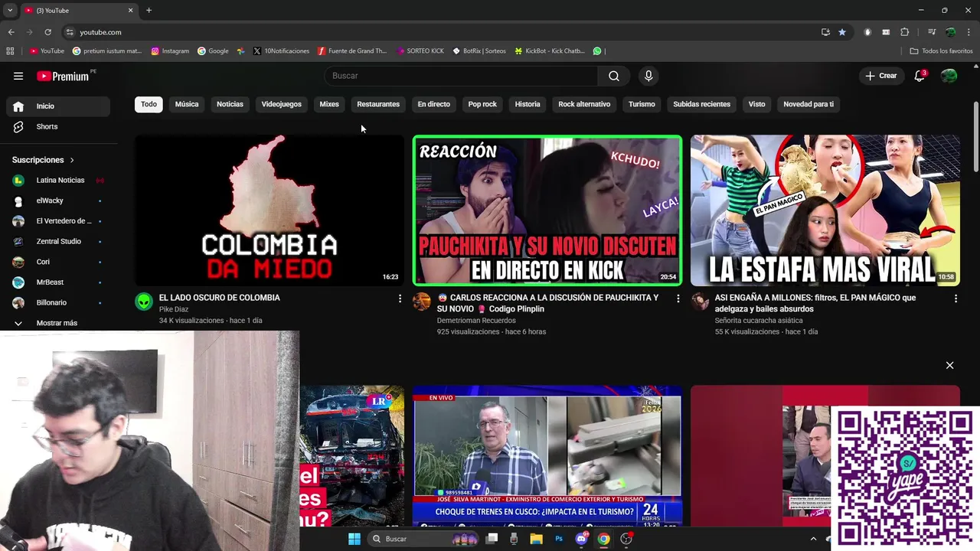Select the Música filter chip
This screenshot has width=980, height=551.
(x=187, y=104)
